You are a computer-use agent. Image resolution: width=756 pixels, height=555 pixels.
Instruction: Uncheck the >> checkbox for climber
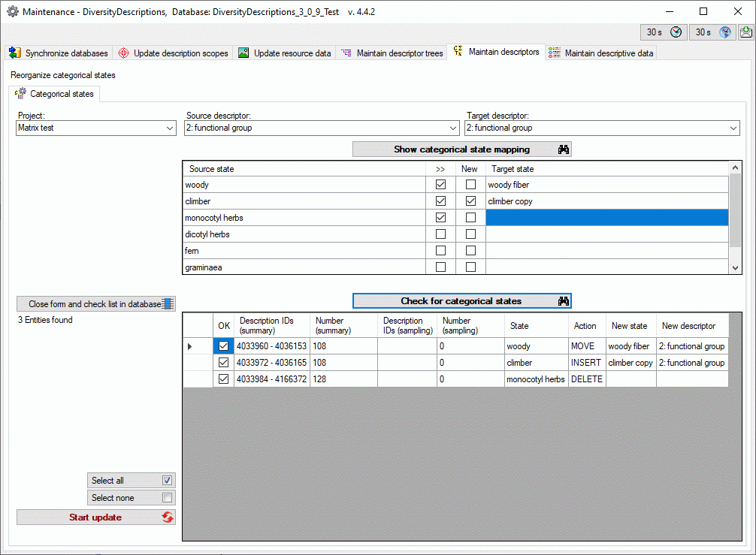pos(440,201)
